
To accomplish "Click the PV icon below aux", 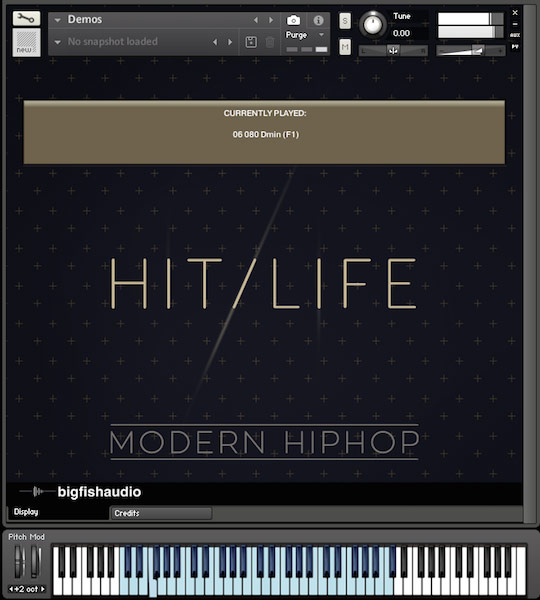I will [x=515, y=46].
